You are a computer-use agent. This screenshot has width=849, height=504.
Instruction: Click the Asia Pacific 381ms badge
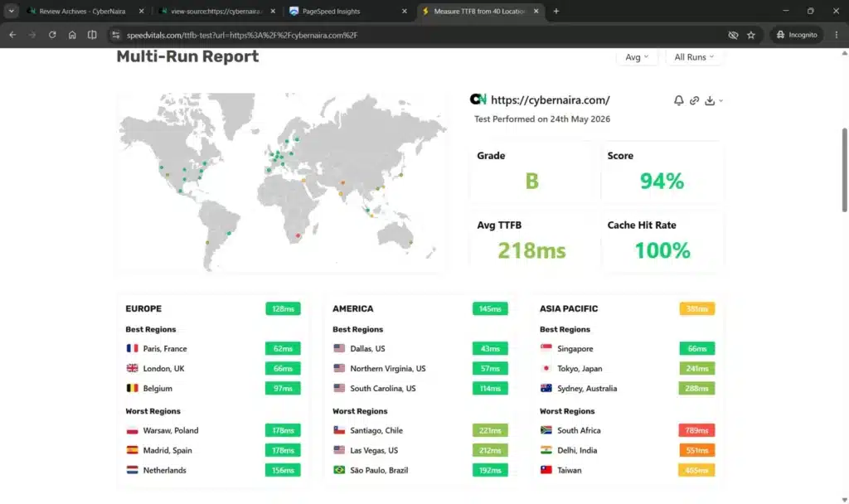tap(696, 308)
